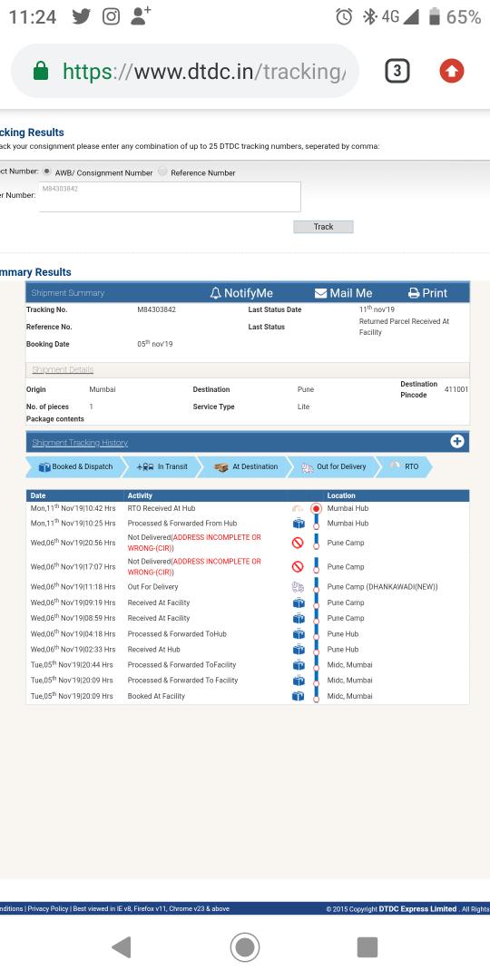Viewport: 490px width, 980px height.
Task: Choose Reference Number radio option
Action: [x=162, y=171]
